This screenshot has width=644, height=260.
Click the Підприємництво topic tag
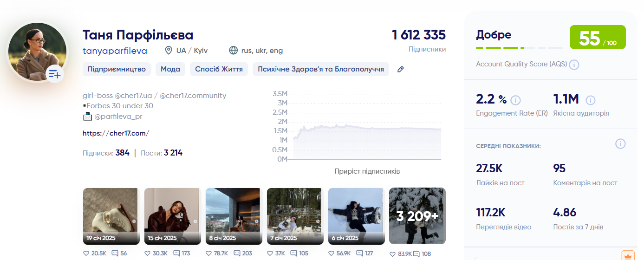point(117,69)
